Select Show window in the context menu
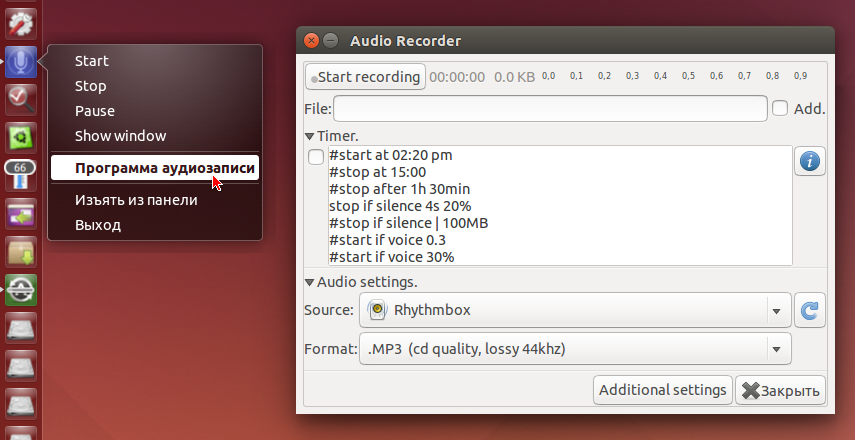This screenshot has width=855, height=440. point(121,136)
